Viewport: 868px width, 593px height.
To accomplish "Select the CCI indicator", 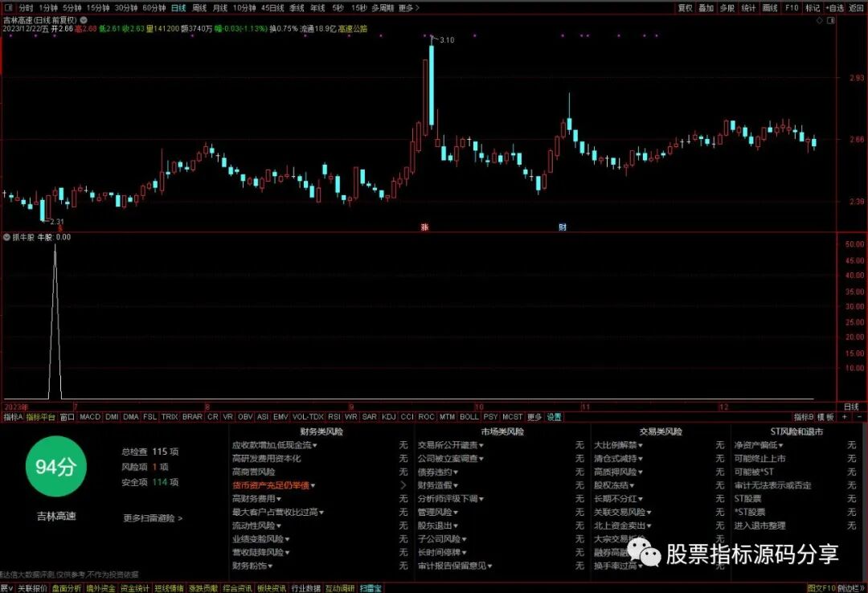I will [407, 417].
